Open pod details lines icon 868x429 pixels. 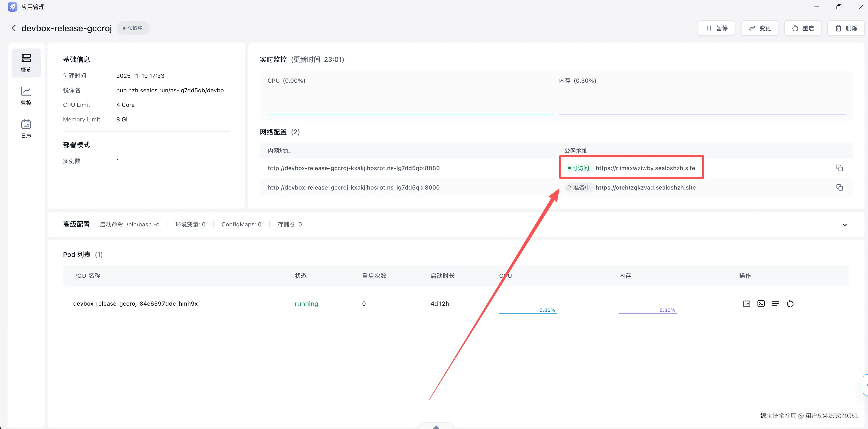pos(775,303)
